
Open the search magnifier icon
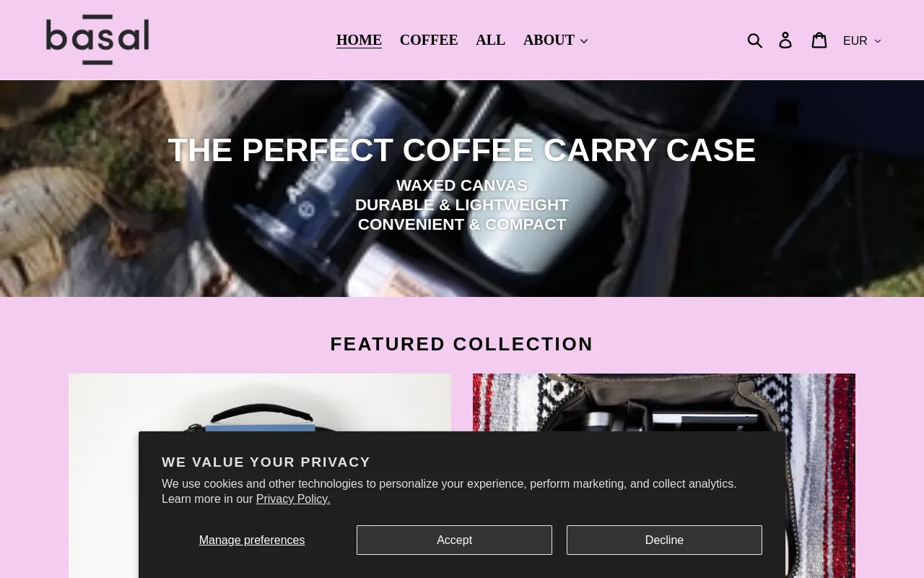point(754,40)
